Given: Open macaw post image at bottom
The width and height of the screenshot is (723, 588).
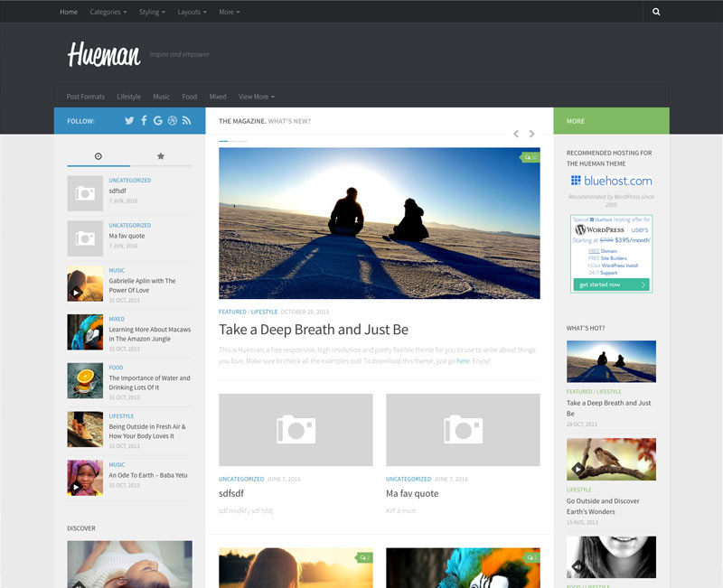Looking at the screenshot, I should pyautogui.click(x=463, y=568).
